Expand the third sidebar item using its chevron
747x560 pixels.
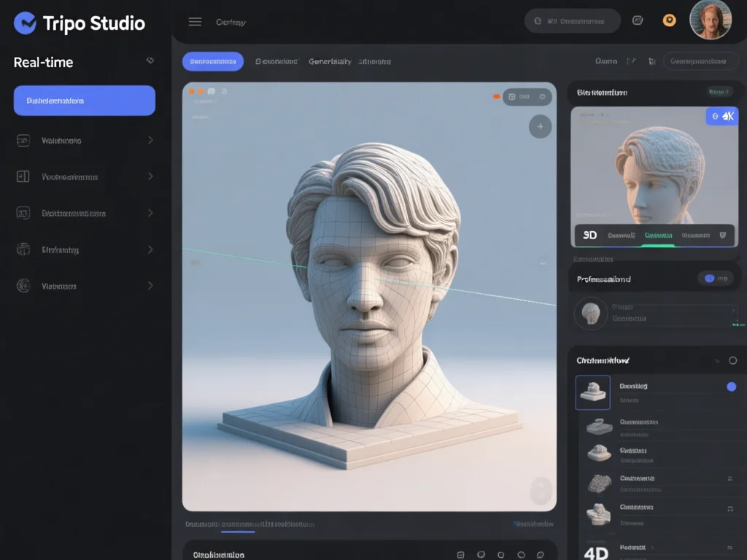(x=150, y=213)
